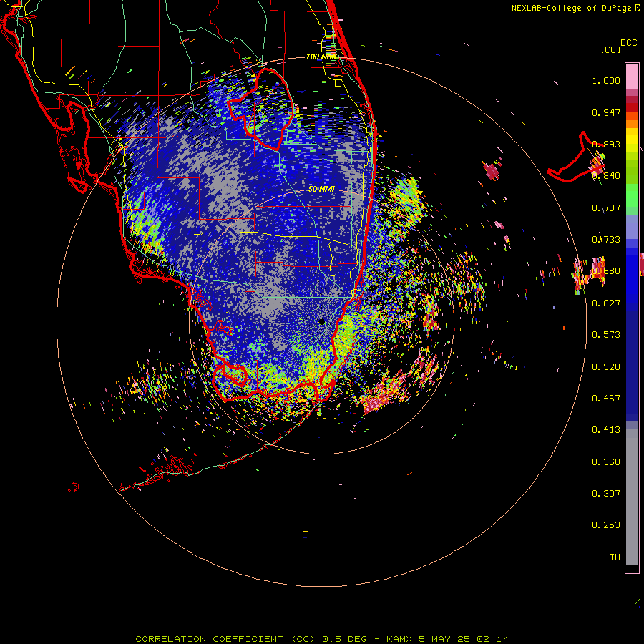644x644 pixels.
Task: Click the 100 NMI range ring label
Action: coord(321,57)
